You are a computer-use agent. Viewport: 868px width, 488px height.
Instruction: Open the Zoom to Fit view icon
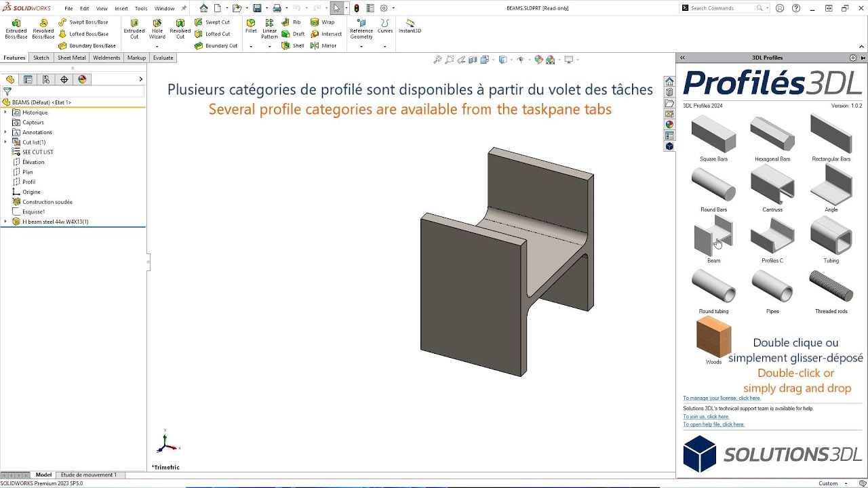point(438,60)
